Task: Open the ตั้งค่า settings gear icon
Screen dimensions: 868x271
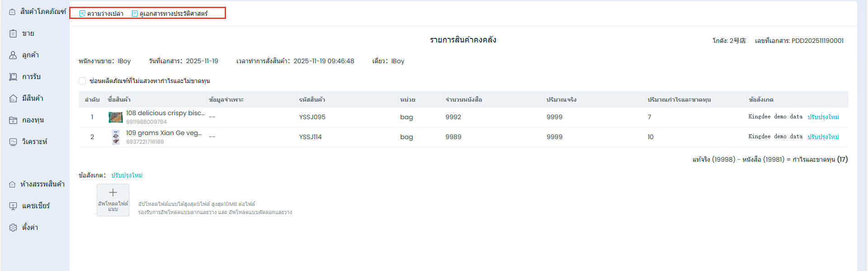Action: pyautogui.click(x=13, y=228)
